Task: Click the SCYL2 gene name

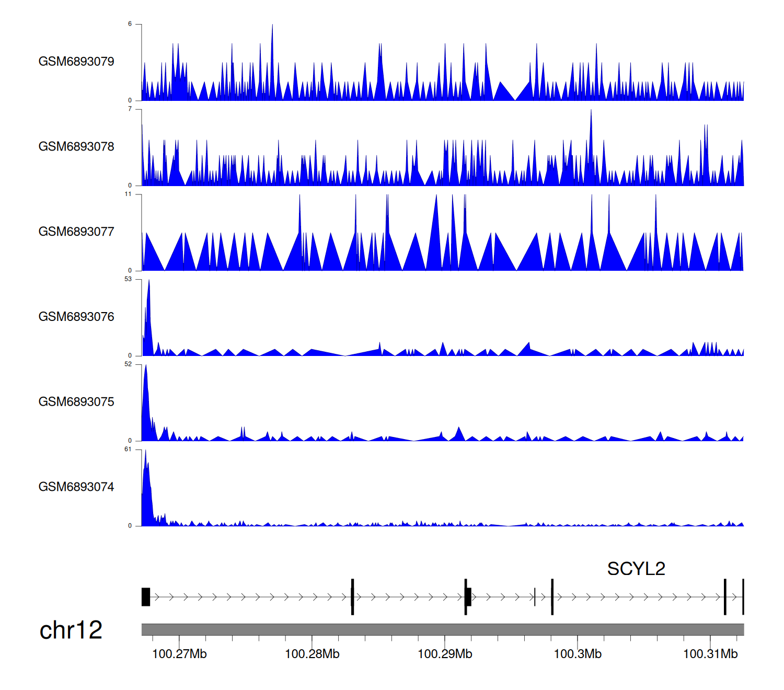Action: [636, 569]
